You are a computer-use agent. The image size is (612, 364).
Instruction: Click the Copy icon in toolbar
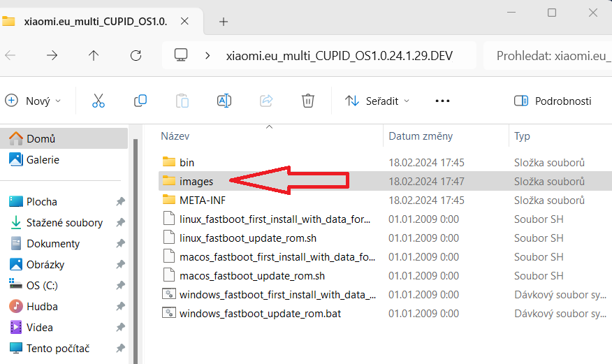[140, 101]
